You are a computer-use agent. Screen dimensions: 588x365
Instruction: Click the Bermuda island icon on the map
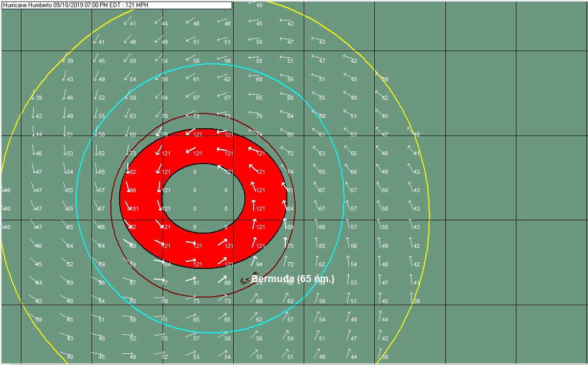point(249,279)
